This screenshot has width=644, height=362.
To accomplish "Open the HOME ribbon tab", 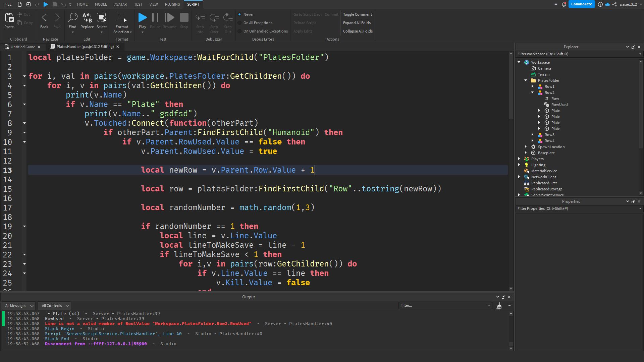I will click(x=82, y=4).
